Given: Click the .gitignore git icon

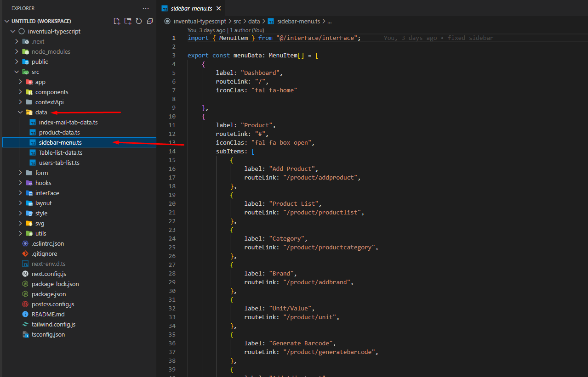Looking at the screenshot, I should pos(25,253).
